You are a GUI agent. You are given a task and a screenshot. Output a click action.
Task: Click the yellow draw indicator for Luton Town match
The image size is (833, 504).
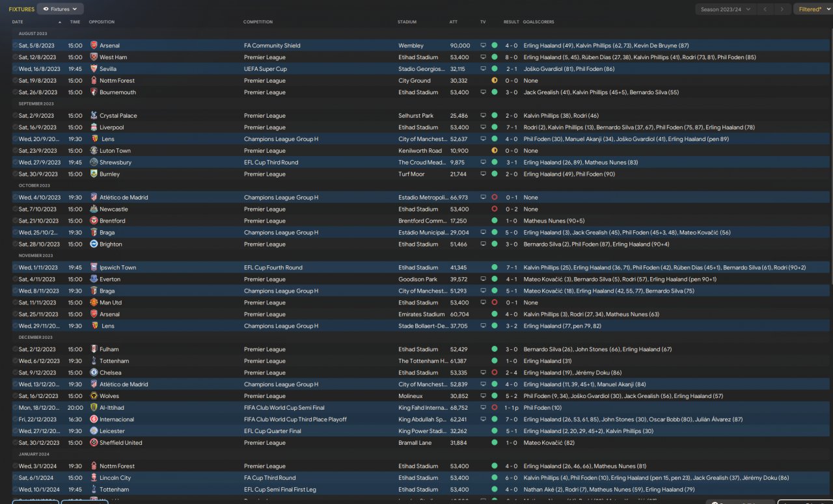click(495, 151)
